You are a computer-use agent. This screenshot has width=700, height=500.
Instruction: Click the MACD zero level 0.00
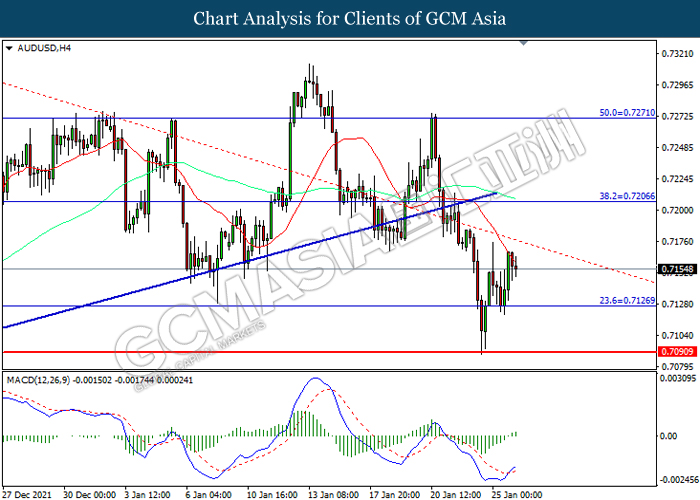coord(668,435)
